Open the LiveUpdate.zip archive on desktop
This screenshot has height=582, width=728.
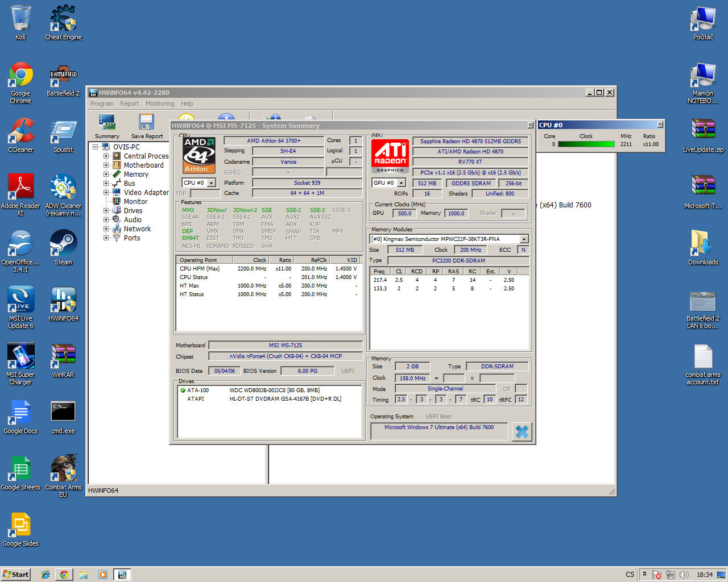[x=703, y=135]
